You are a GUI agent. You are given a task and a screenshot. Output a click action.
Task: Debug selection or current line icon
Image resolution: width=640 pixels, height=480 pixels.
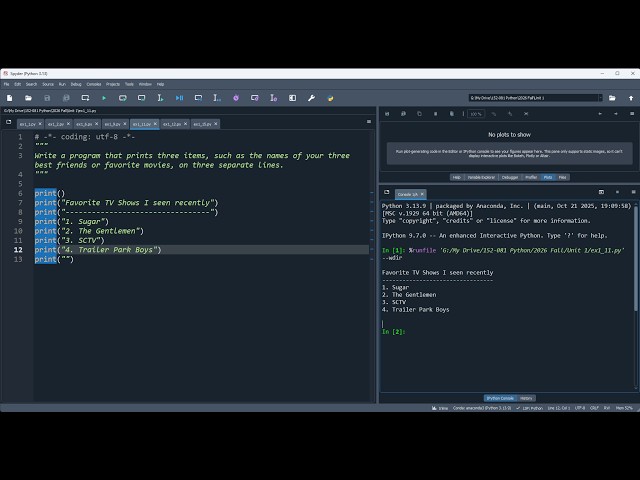coord(217,98)
